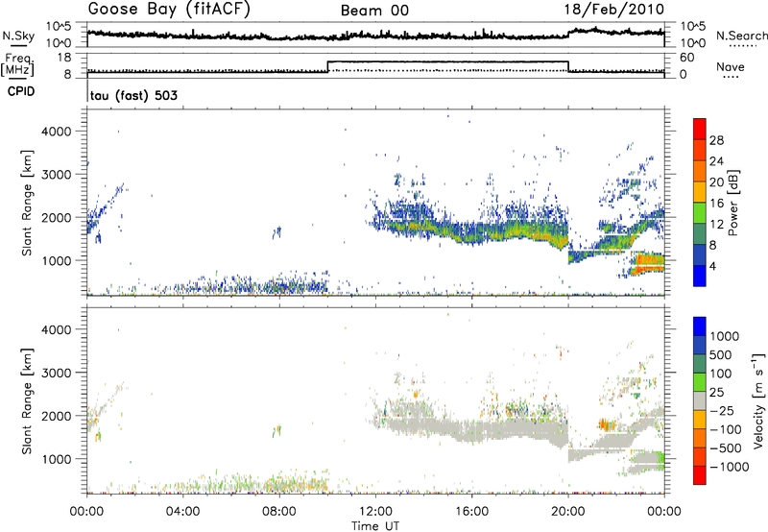
Task: Choose the velocity swatch between -500 and -1000
Action: (700, 456)
